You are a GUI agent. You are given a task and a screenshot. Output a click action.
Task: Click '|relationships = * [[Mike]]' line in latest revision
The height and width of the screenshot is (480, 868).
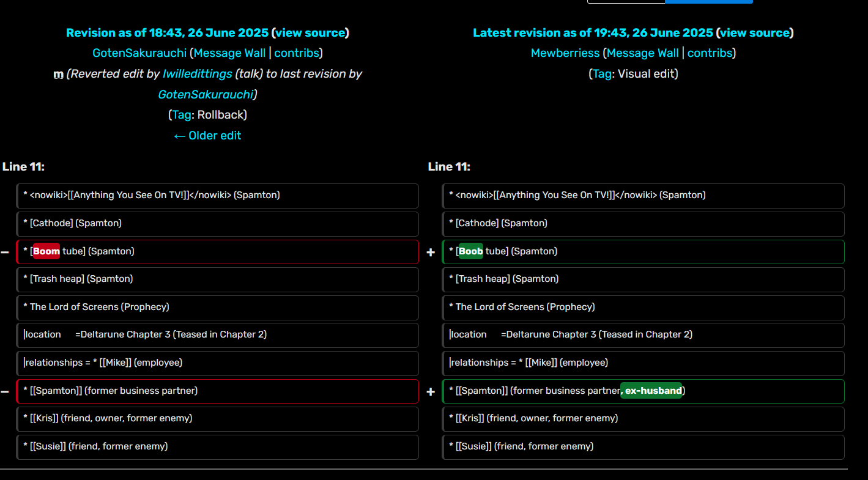[x=644, y=363]
